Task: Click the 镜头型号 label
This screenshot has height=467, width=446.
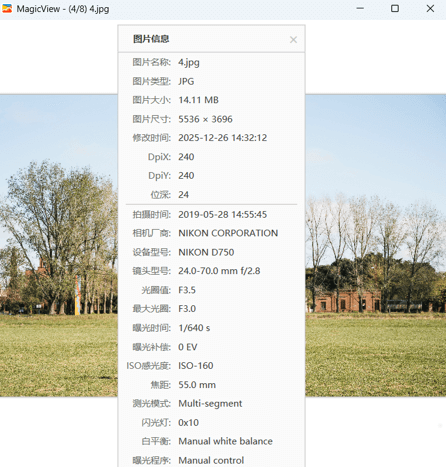Action: [x=152, y=271]
